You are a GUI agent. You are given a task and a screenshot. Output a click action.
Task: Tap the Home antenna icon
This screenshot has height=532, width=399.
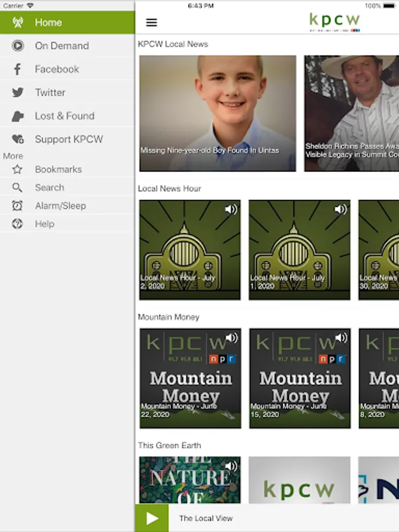coord(18,22)
